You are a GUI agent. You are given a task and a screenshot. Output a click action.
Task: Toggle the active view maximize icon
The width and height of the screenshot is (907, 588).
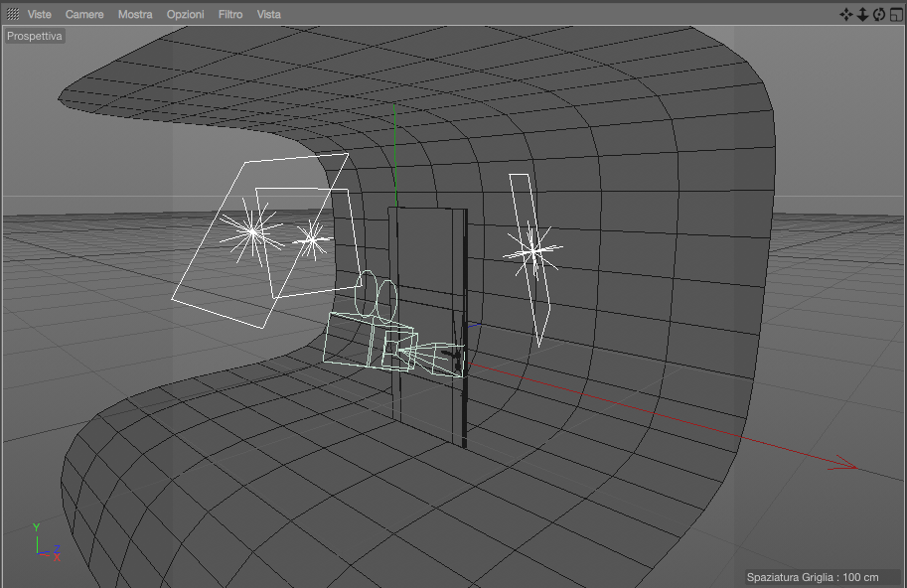point(896,15)
